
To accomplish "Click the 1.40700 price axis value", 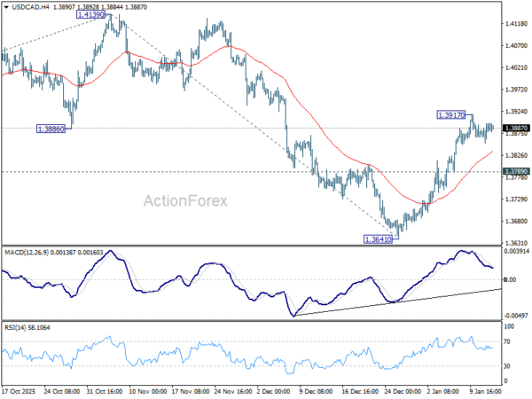I will [x=516, y=46].
